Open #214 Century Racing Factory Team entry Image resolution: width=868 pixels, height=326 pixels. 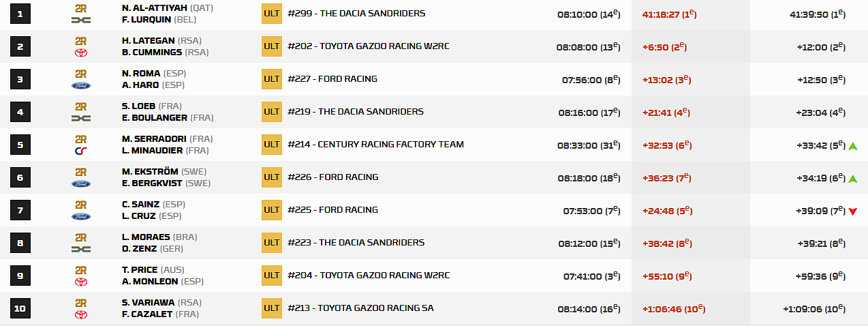pos(375,145)
